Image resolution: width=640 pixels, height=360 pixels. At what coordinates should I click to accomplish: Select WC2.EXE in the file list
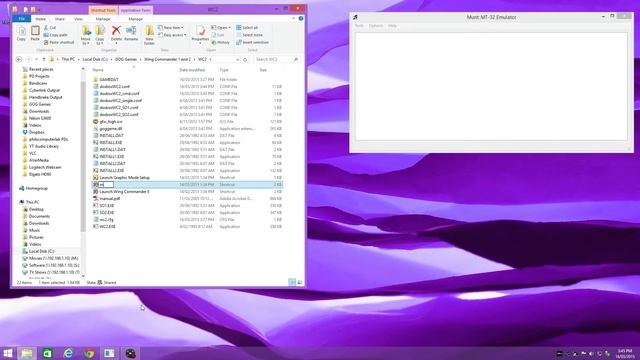(107, 227)
